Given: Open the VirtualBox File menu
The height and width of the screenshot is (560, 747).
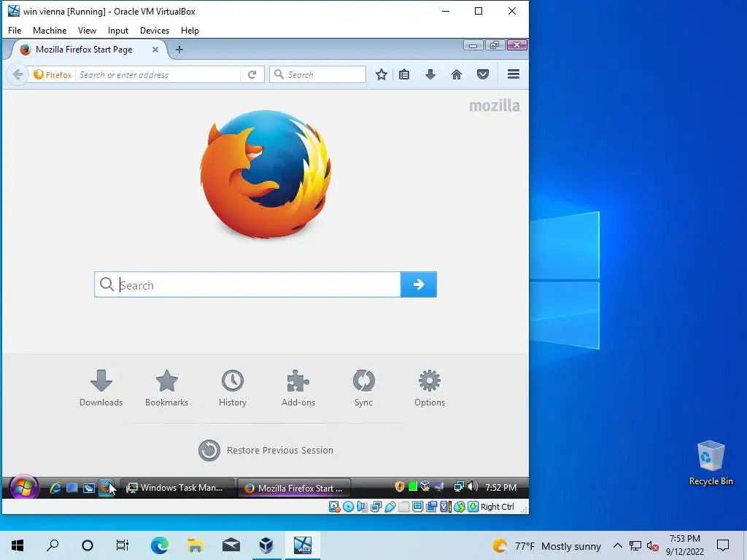Looking at the screenshot, I should tap(15, 31).
